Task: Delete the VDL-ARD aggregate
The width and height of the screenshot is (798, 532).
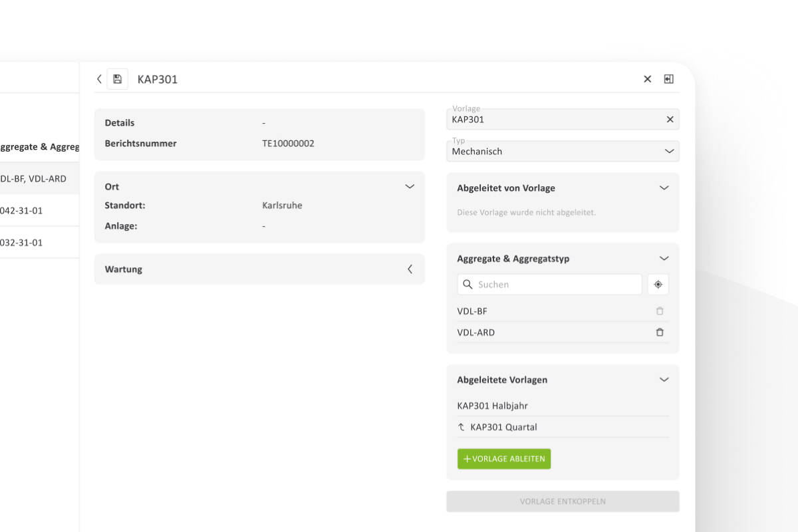Action: pos(660,332)
